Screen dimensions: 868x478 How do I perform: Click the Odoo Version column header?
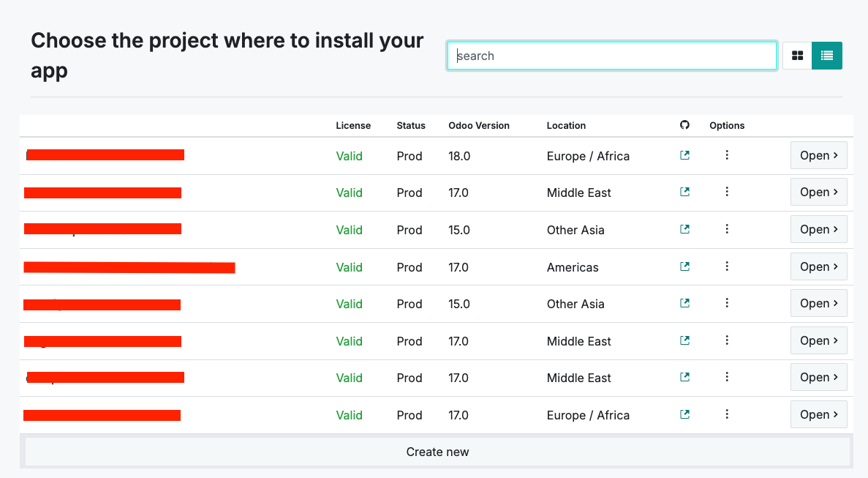point(479,125)
